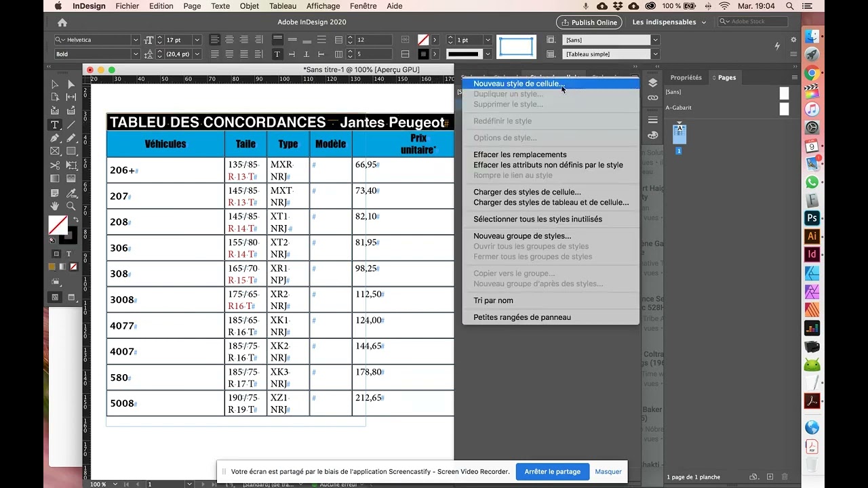Image resolution: width=868 pixels, height=488 pixels.
Task: Select the page 1 thumbnail in Pages
Action: click(x=679, y=134)
